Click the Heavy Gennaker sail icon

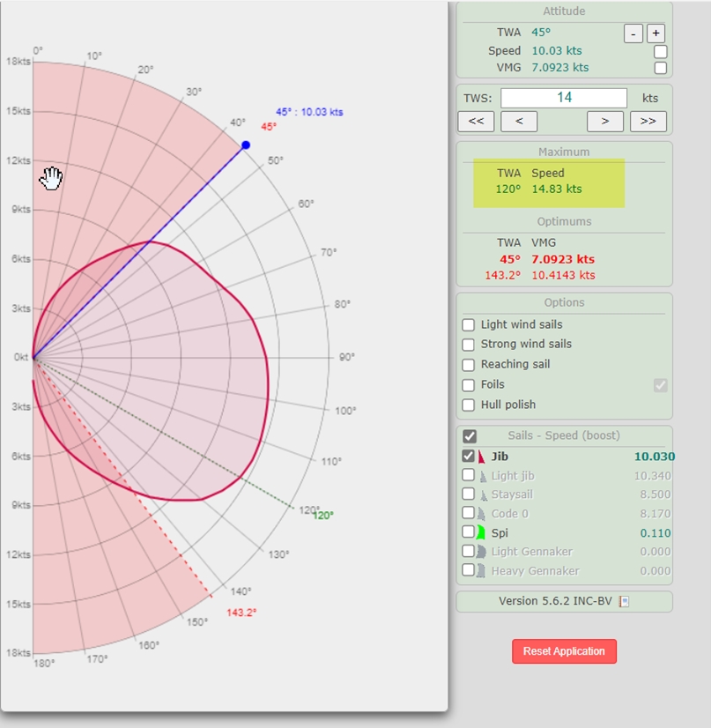[482, 570]
